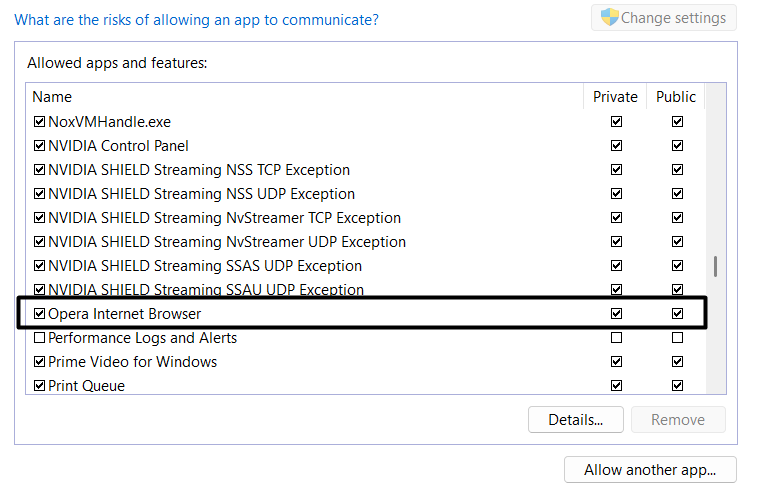The image size is (772, 492).
Task: Click the allowed apps list scrollbar thumb
Action: [x=715, y=267]
